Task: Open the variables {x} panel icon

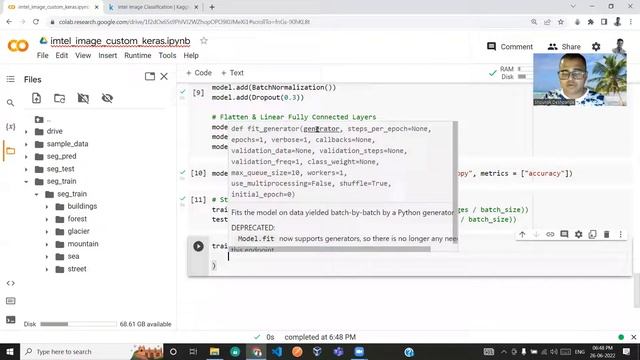Action: coord(11,127)
